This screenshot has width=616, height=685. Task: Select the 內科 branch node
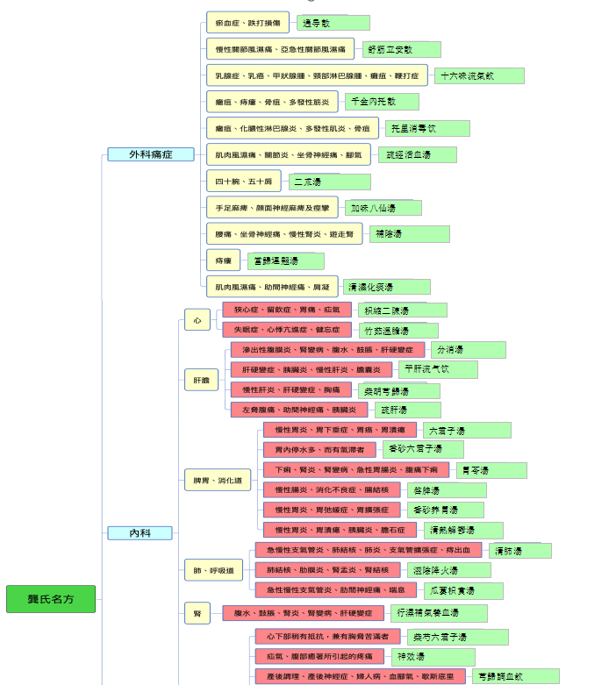point(140,533)
